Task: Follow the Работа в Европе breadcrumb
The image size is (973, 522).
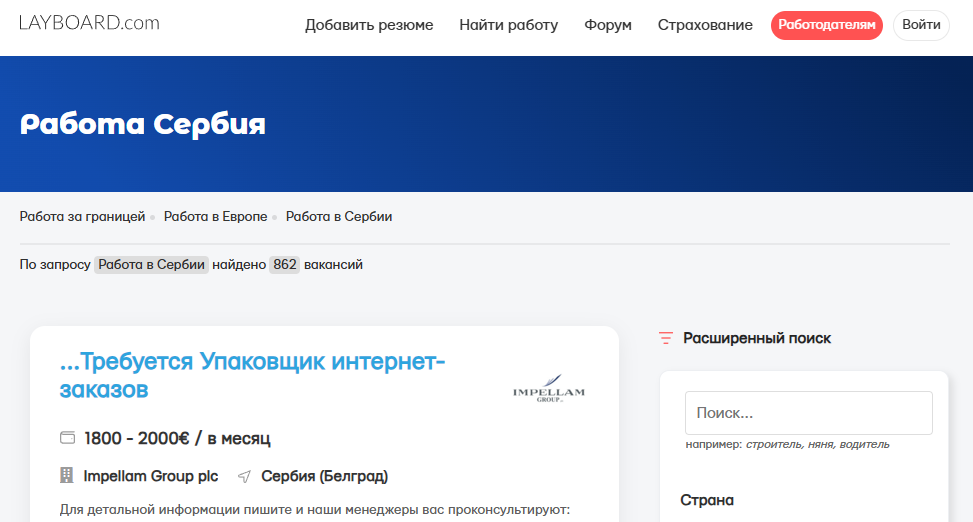Action: 215,217
